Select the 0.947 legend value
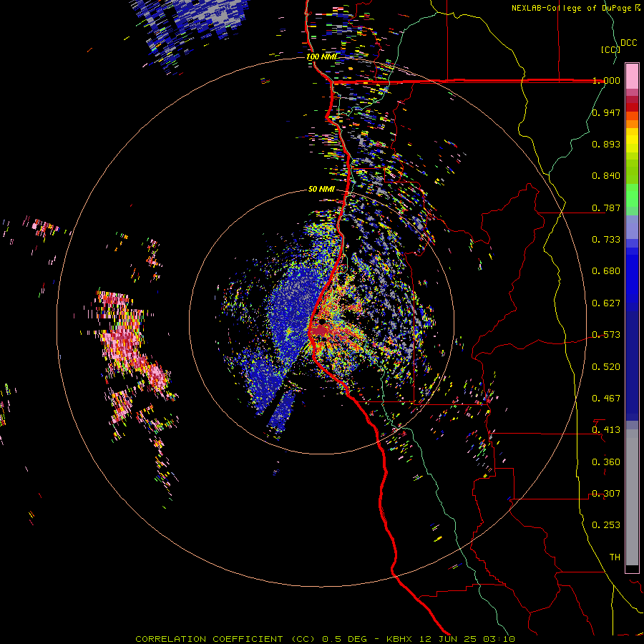Viewport: 644px width, 644px height. [606, 112]
